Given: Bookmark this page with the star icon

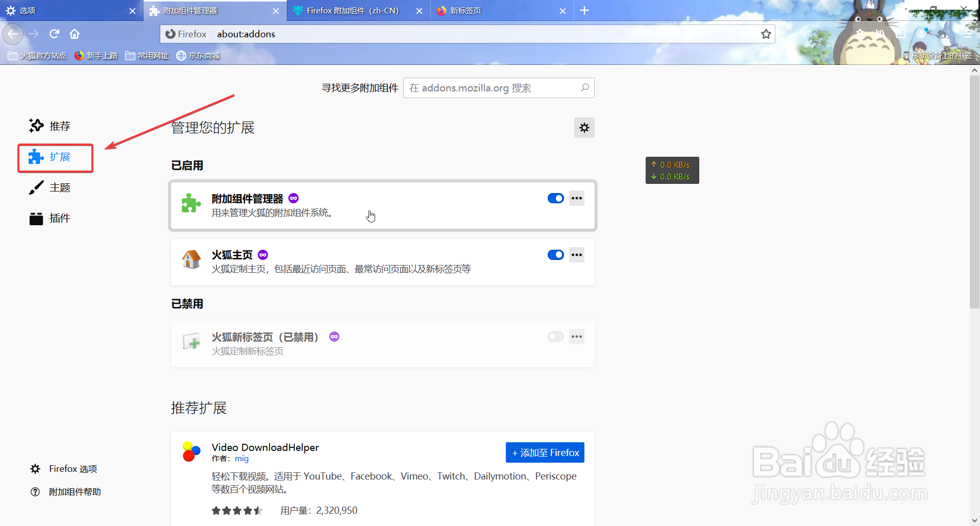Looking at the screenshot, I should [766, 34].
